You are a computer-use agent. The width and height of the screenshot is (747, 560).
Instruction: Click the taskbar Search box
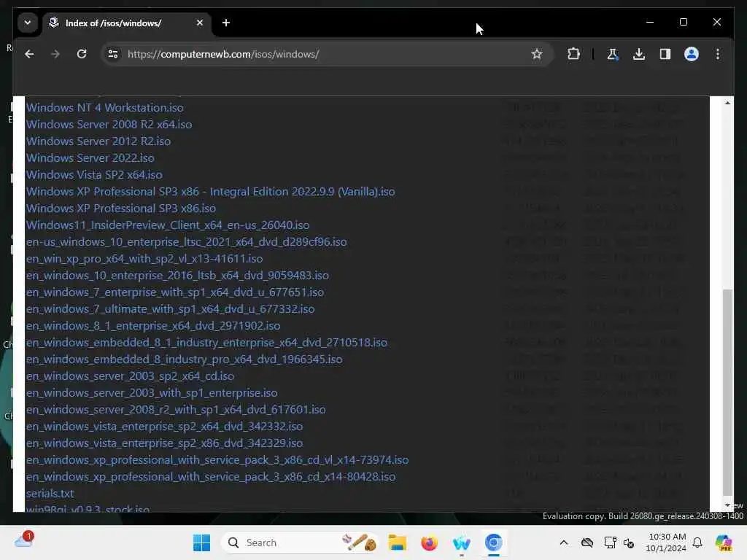pos(300,542)
